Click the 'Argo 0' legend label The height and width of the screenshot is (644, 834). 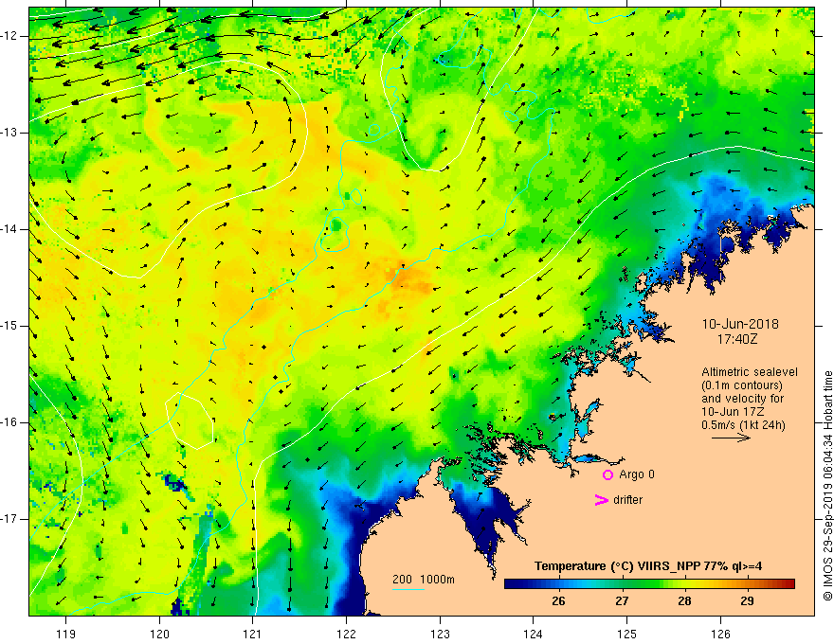tap(637, 474)
